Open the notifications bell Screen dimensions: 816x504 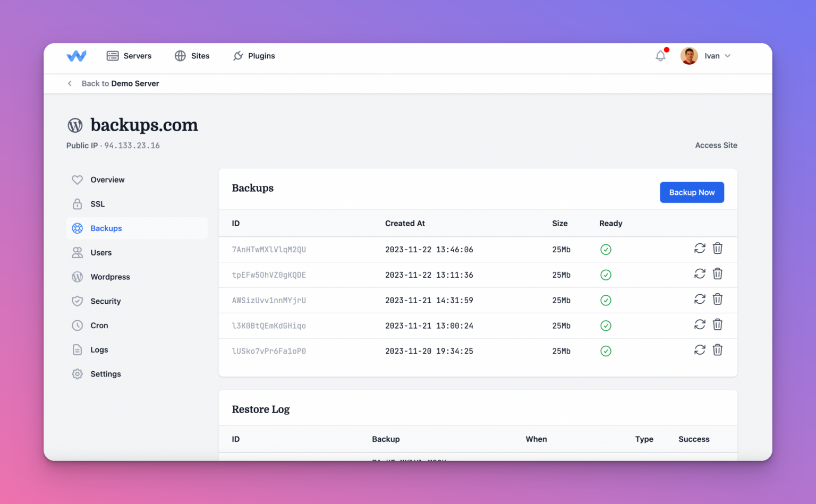[660, 56]
